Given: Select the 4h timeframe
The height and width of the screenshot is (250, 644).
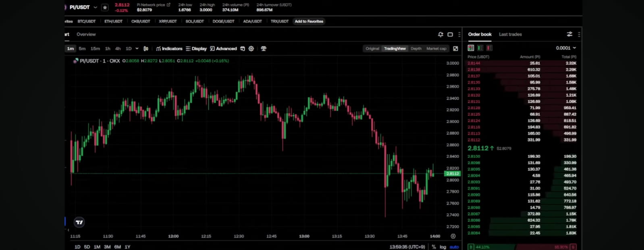Looking at the screenshot, I should [118, 48].
